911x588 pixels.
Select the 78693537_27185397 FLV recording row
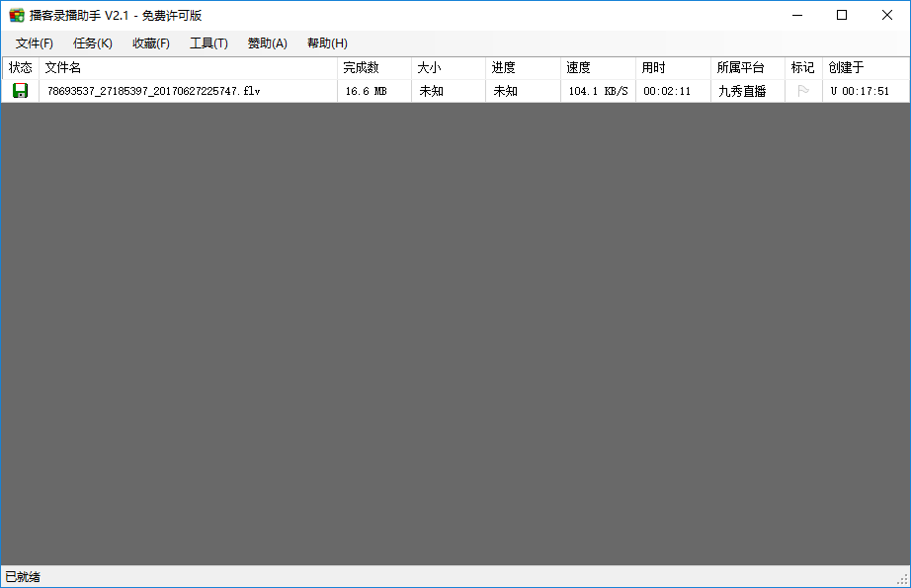pos(151,90)
